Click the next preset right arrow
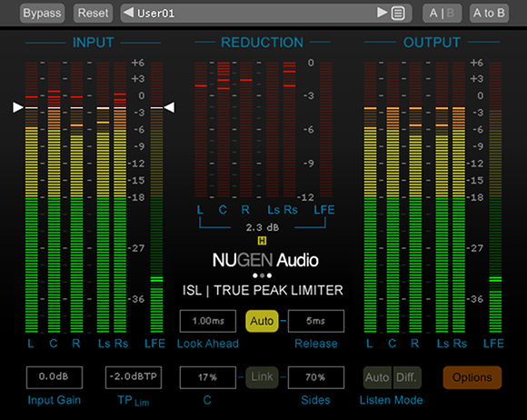 (x=382, y=13)
